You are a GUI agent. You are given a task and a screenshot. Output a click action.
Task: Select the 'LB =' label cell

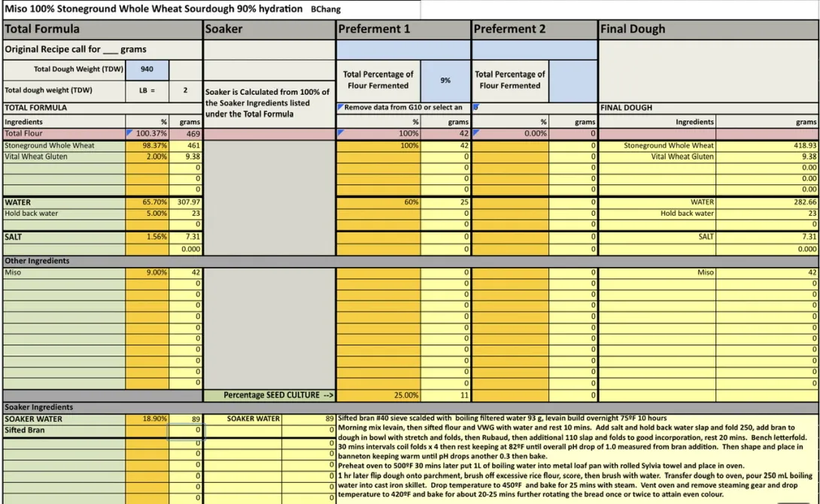147,90
